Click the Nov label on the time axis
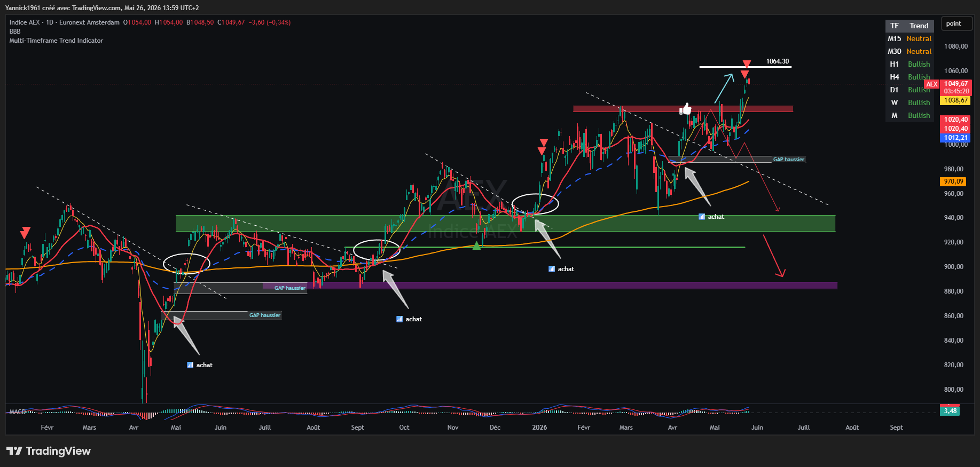The width and height of the screenshot is (980, 467). pyautogui.click(x=453, y=428)
